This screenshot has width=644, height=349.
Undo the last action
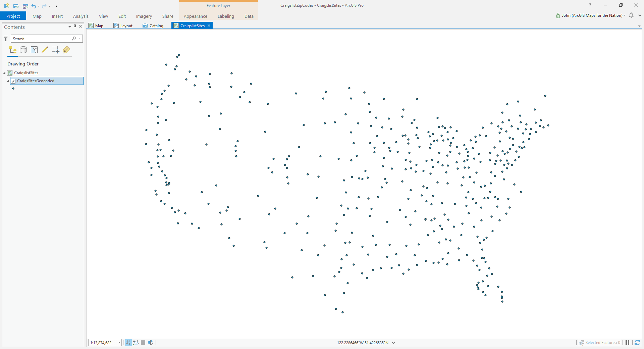click(34, 6)
